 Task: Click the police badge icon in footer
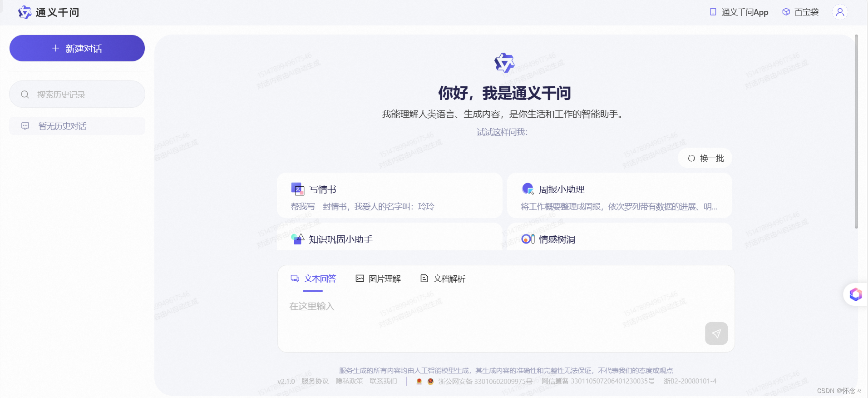point(430,381)
